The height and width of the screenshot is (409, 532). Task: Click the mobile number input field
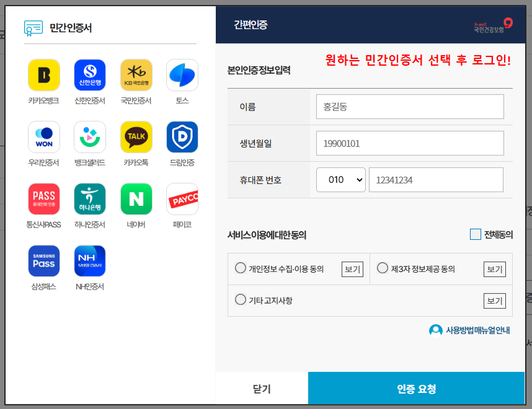(x=436, y=180)
